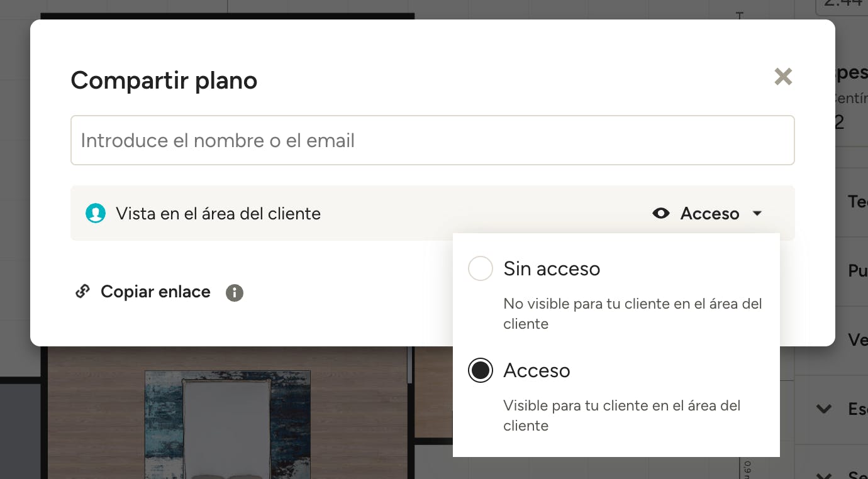This screenshot has width=868, height=479.
Task: Select the Acceso radio button
Action: point(481,370)
